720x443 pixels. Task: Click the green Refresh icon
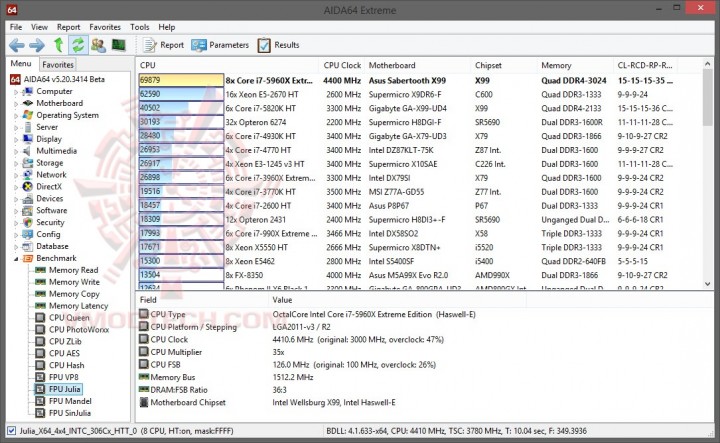[x=78, y=45]
